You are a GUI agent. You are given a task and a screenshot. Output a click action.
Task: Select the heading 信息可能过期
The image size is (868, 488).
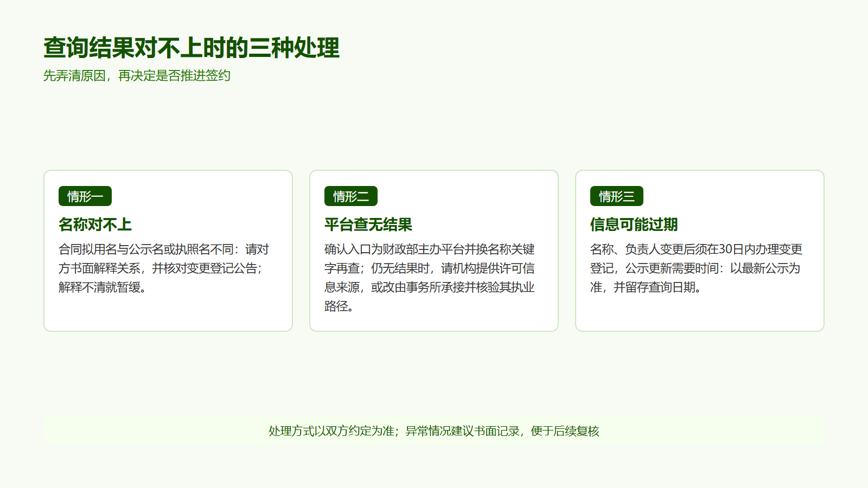click(634, 224)
